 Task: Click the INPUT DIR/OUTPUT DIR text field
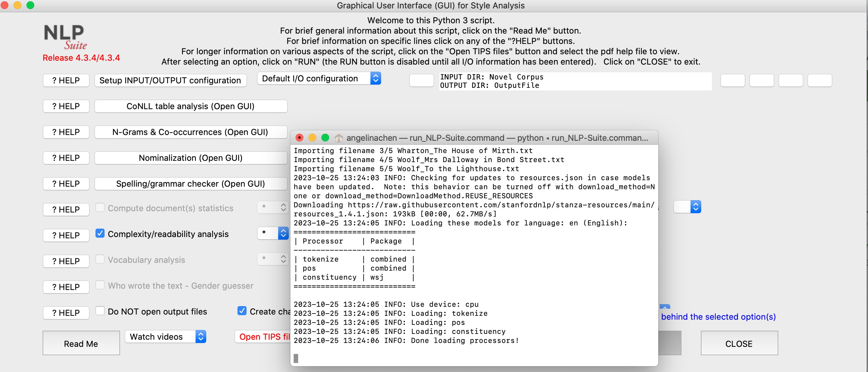pyautogui.click(x=575, y=81)
